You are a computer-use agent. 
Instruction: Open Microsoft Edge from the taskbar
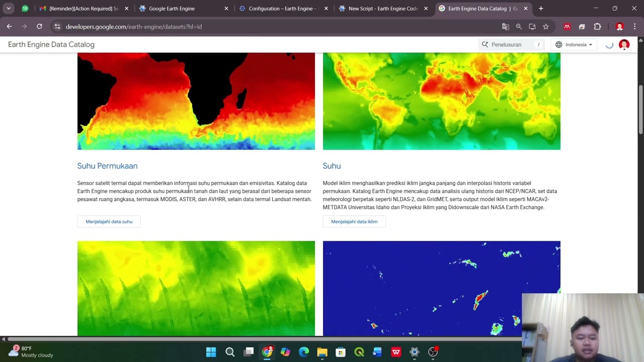tap(304, 352)
